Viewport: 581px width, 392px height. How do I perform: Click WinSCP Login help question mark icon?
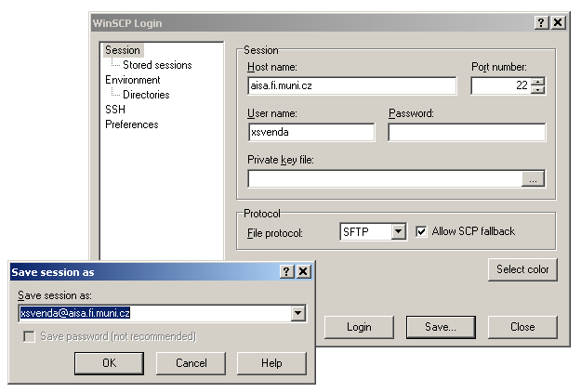point(541,23)
